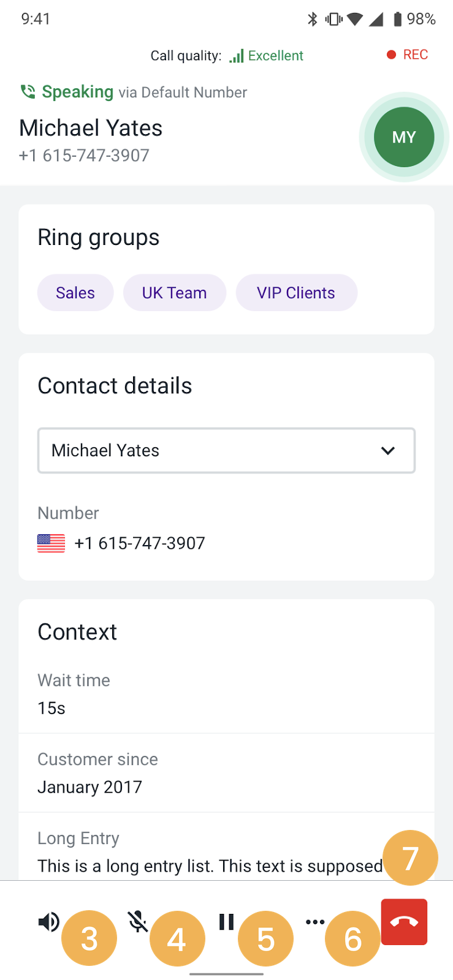The height and width of the screenshot is (980, 453).
Task: Tap the green Speaking phone icon
Action: click(x=28, y=92)
